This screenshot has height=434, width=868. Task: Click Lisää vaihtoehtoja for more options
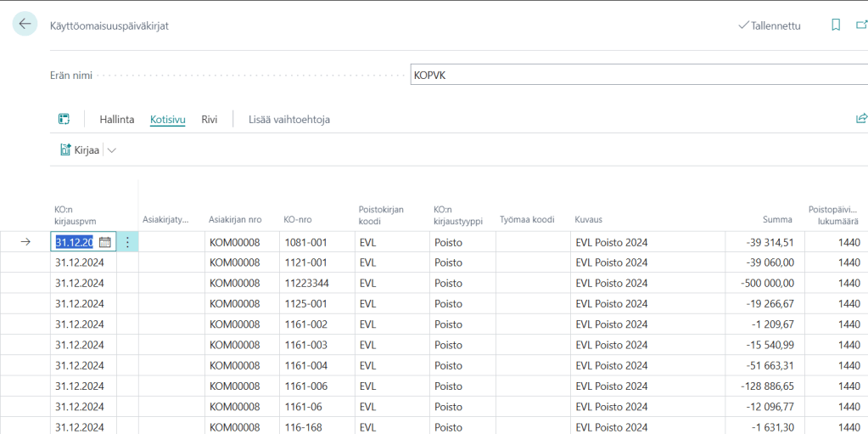click(288, 119)
